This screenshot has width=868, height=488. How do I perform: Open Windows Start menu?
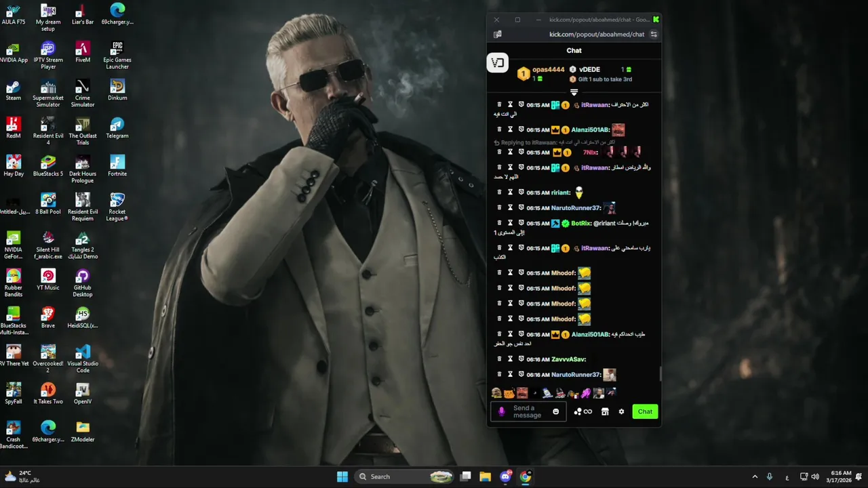342,476
